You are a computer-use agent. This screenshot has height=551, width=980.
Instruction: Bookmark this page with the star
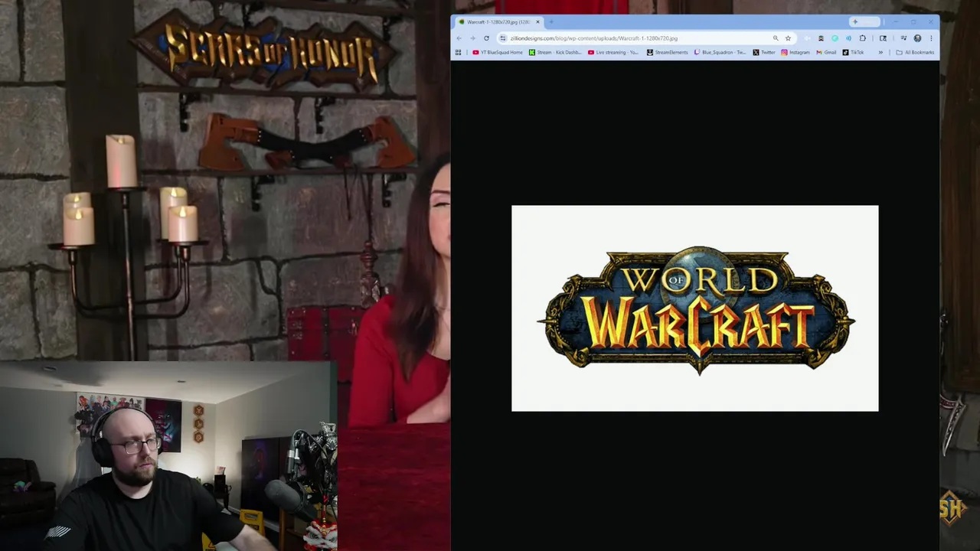tap(788, 38)
